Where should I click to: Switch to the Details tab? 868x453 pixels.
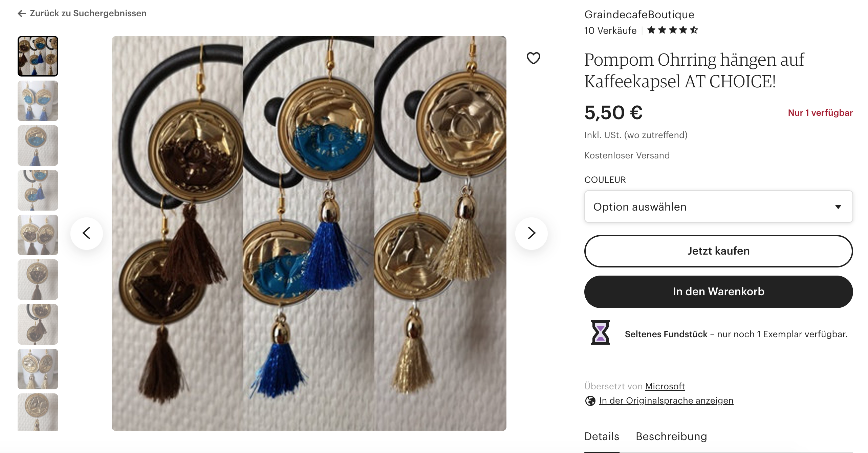point(602,436)
